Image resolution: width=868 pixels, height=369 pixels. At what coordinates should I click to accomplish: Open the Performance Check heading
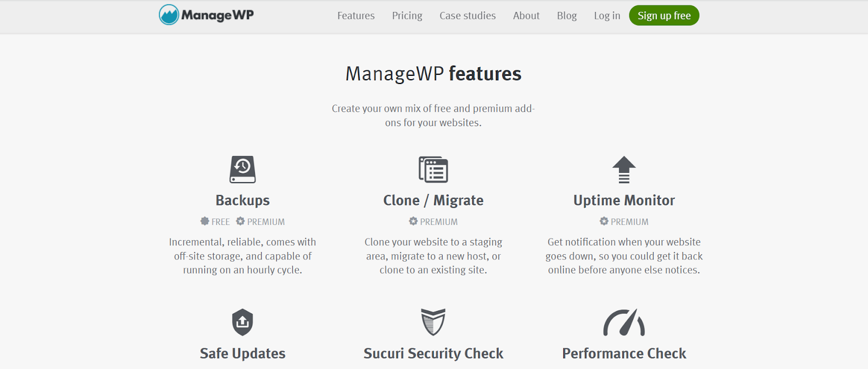(x=624, y=353)
